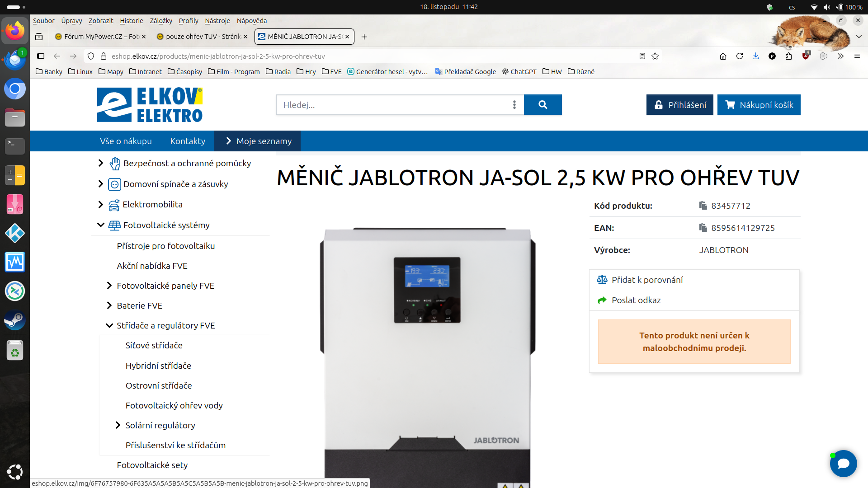Expand the Solární regulátory item

[118, 425]
